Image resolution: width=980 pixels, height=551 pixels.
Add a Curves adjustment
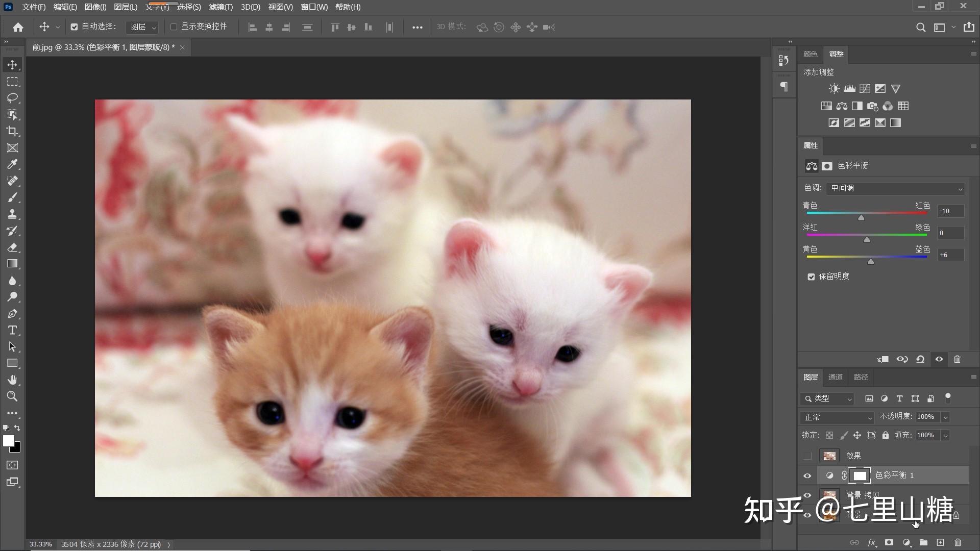click(865, 89)
